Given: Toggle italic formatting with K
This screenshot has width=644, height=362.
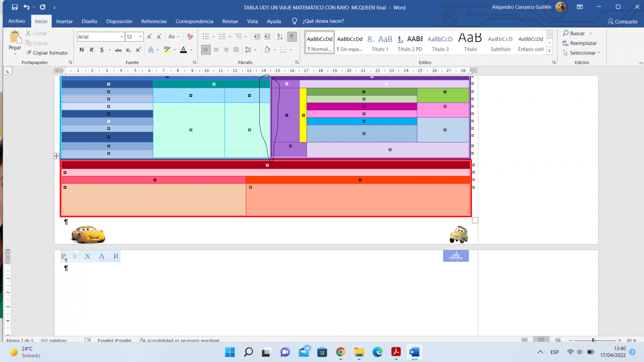Looking at the screenshot, I should 91,50.
